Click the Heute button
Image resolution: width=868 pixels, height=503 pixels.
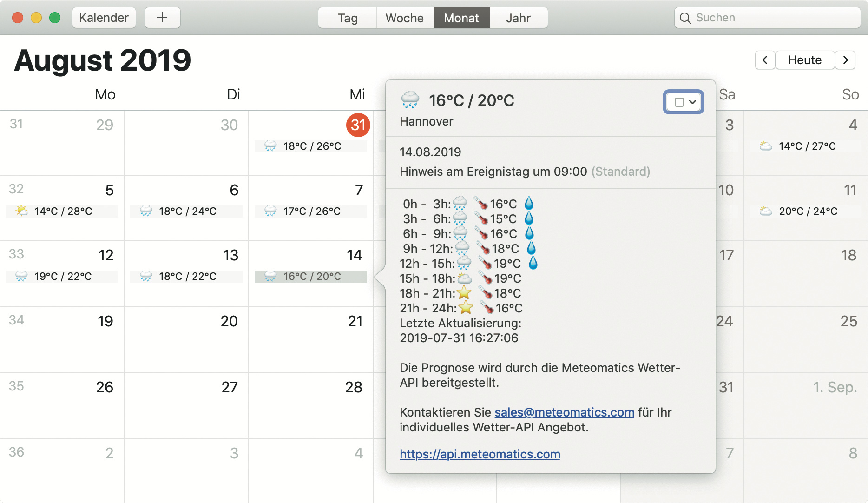click(x=804, y=60)
